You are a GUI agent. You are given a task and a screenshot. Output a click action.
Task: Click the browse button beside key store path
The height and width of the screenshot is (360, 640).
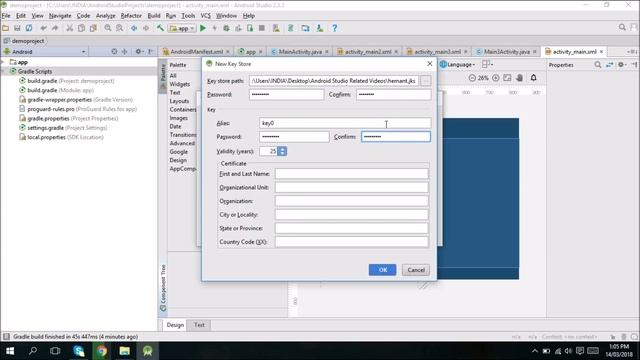426,81
